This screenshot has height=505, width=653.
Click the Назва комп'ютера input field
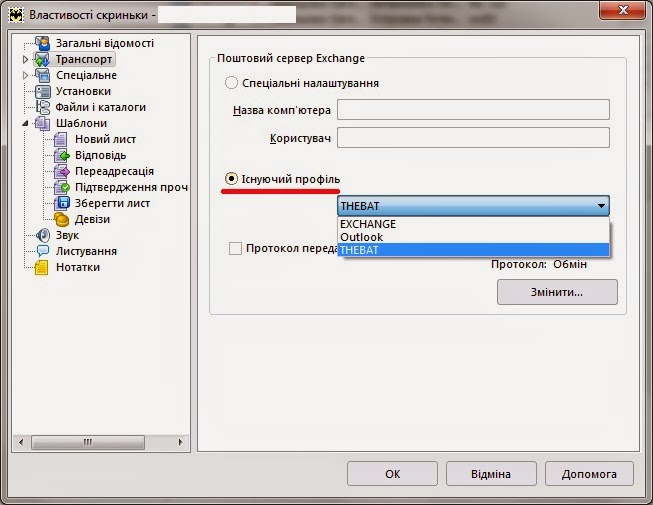[474, 109]
